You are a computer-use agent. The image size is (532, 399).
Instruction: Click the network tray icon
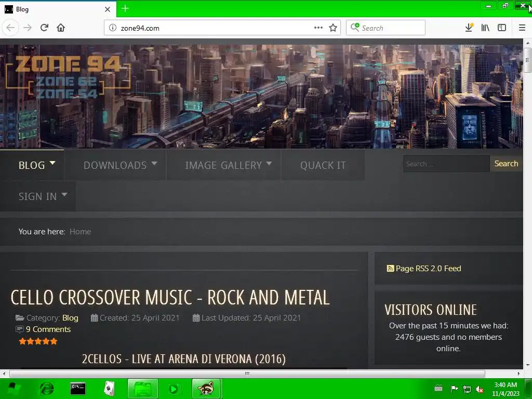(x=467, y=389)
